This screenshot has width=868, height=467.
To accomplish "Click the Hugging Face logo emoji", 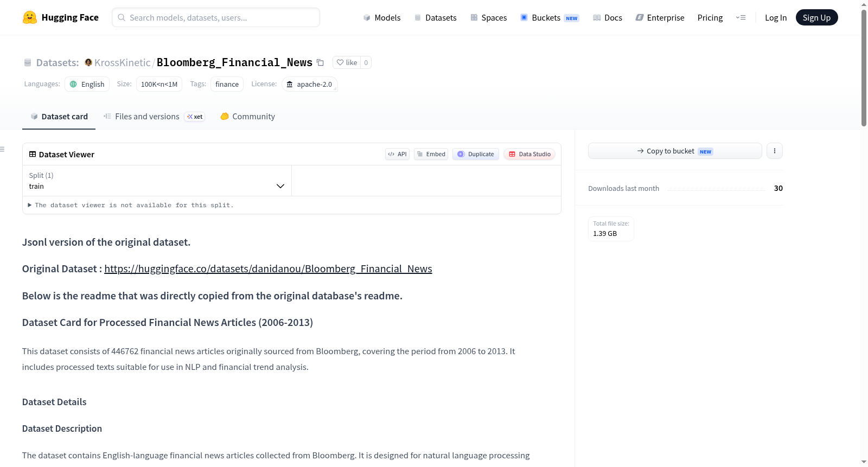I will coord(30,17).
